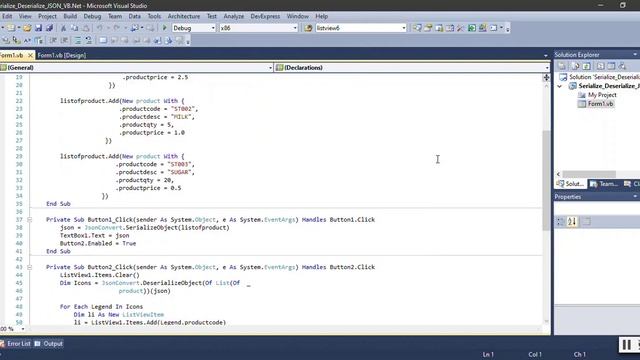This screenshot has width=640, height=360.
Task: Collapse the Serialize_Deserialize project tree node
Action: tap(560, 86)
